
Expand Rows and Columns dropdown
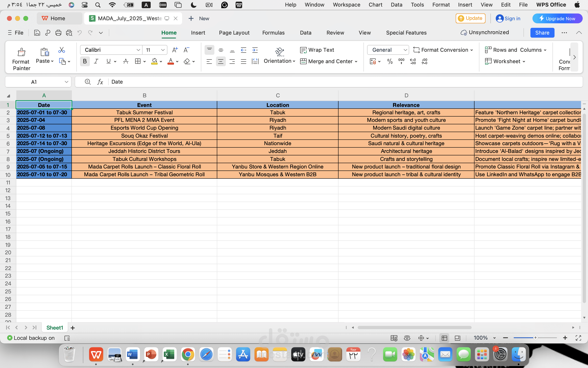[x=545, y=50]
